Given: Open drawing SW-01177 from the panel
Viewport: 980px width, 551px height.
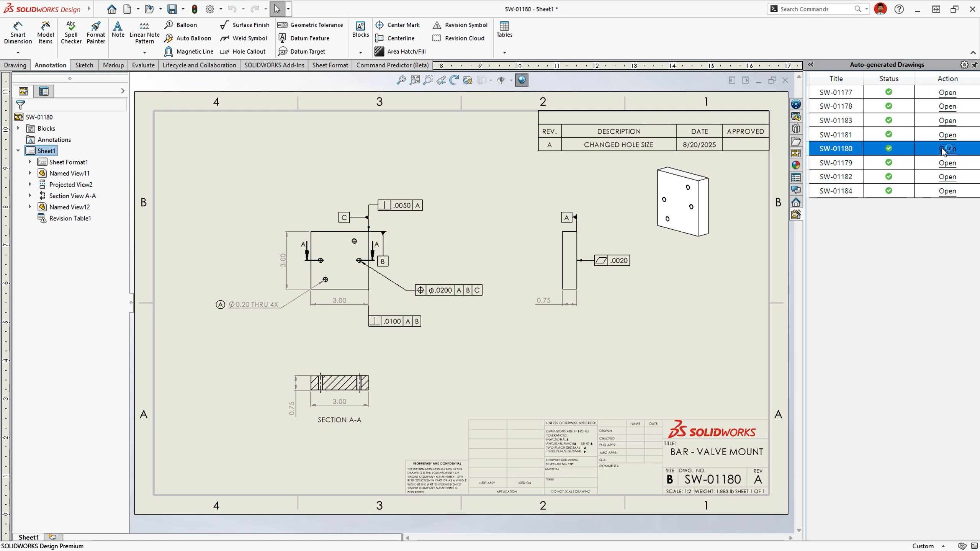Looking at the screenshot, I should coord(947,92).
